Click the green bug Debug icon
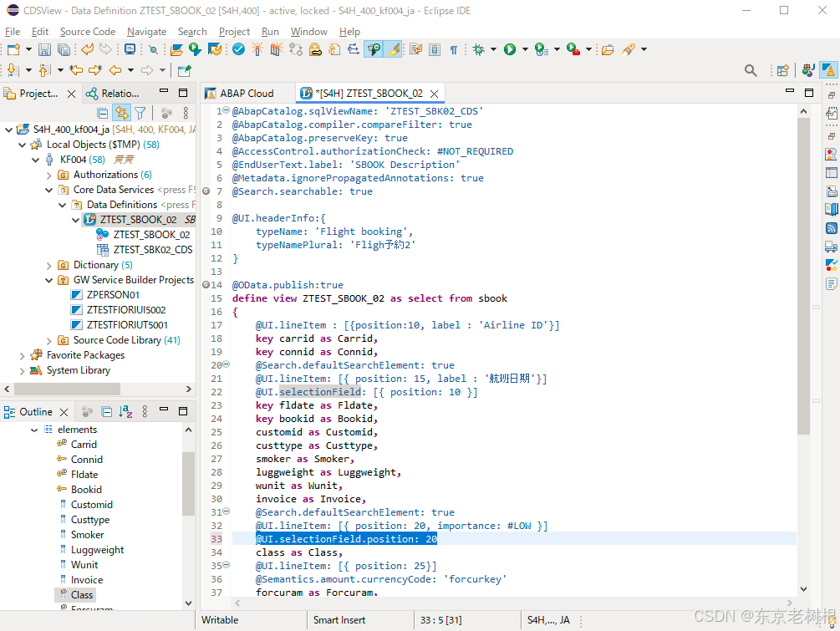840x631 pixels. (x=478, y=50)
